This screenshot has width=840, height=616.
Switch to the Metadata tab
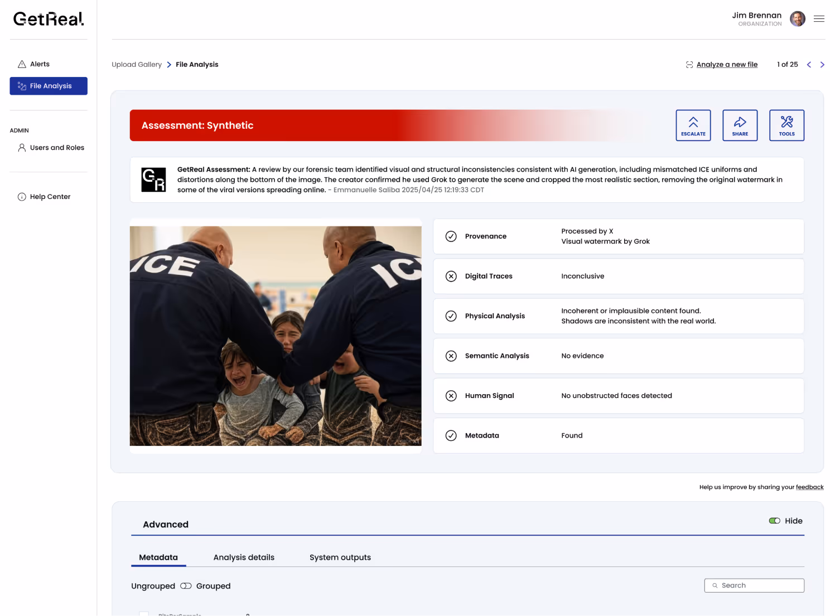point(158,557)
